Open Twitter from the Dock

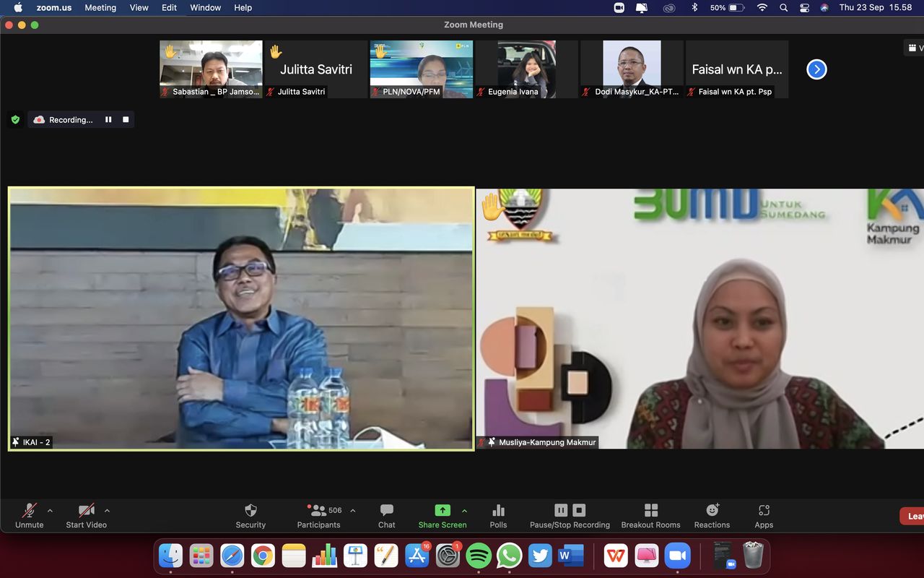(540, 556)
